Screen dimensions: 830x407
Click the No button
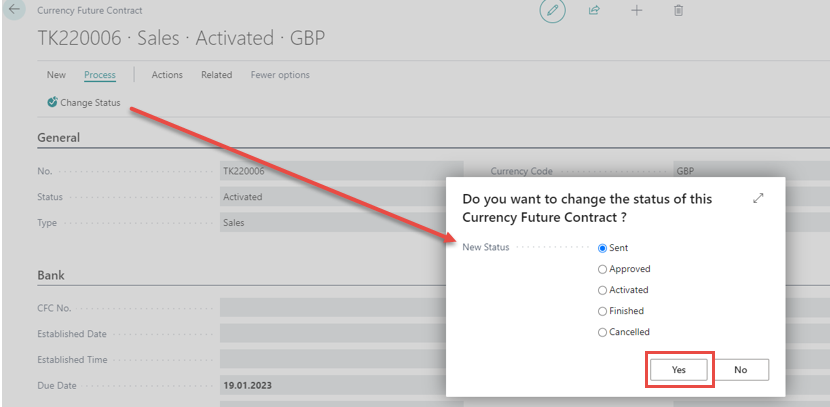click(x=741, y=369)
